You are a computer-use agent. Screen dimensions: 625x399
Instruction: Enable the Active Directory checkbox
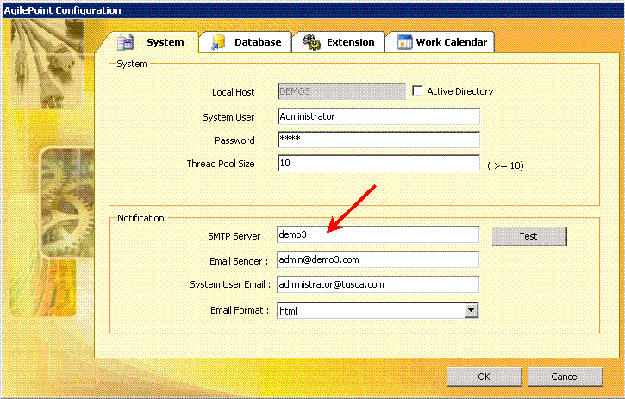coord(417,91)
